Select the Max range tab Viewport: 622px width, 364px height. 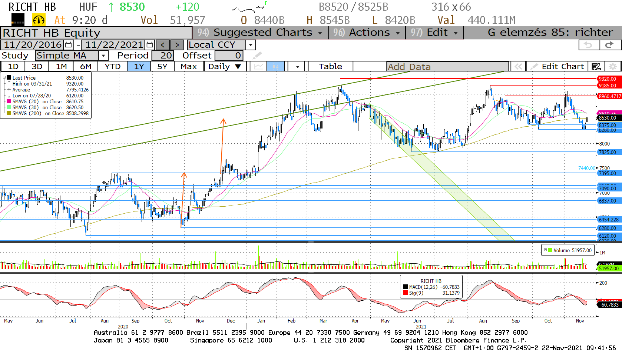[x=189, y=67]
